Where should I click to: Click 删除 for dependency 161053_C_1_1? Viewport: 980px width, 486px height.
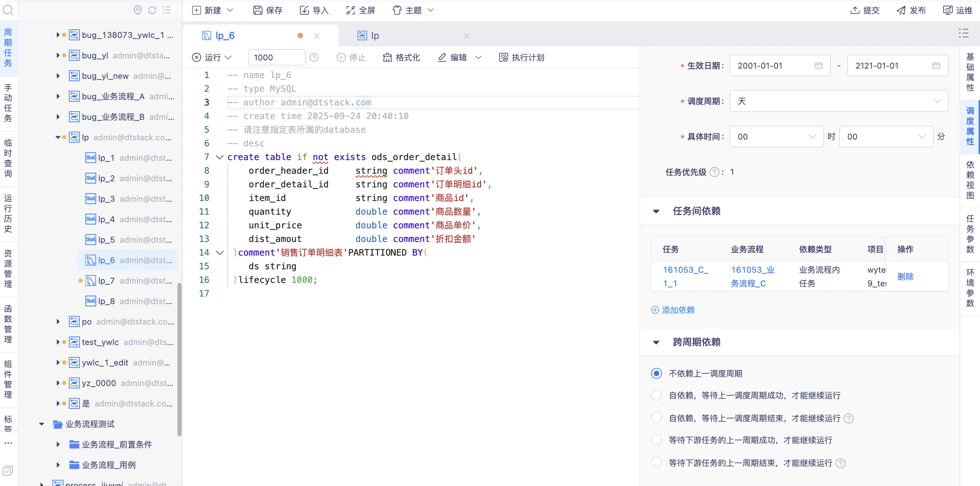[x=905, y=277]
